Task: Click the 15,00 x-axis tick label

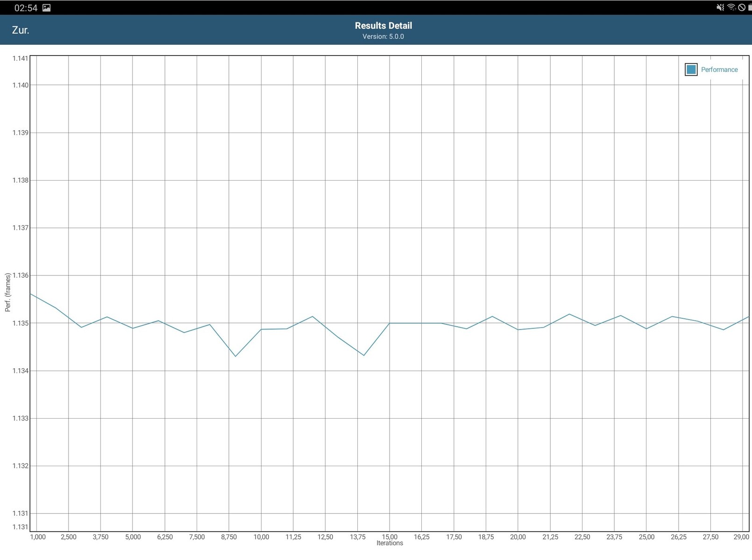Action: click(x=390, y=537)
